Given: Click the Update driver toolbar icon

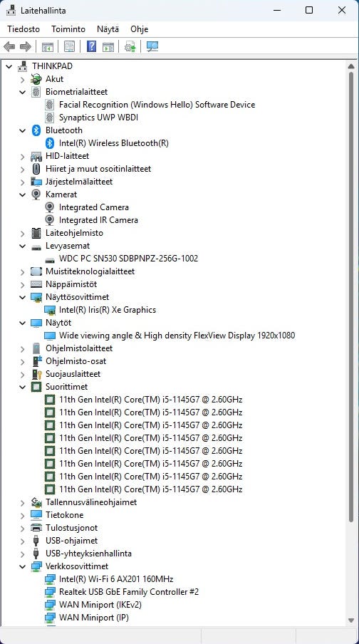Looking at the screenshot, I should coord(130,47).
